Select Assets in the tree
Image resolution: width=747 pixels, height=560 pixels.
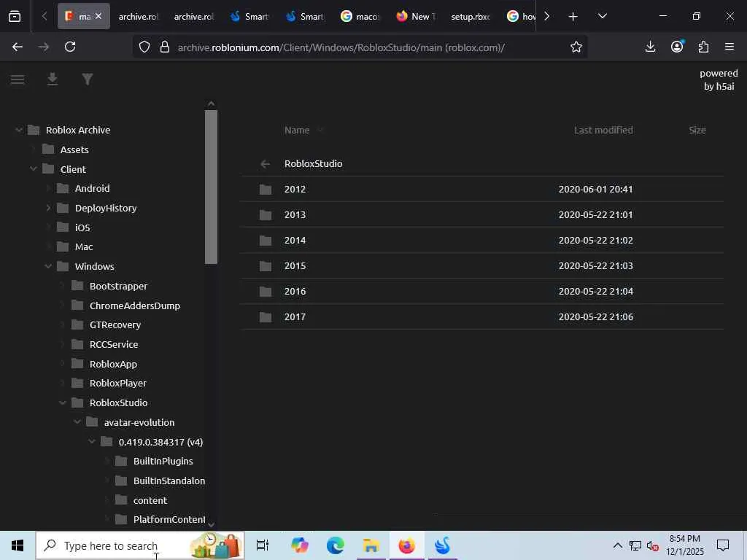click(74, 149)
